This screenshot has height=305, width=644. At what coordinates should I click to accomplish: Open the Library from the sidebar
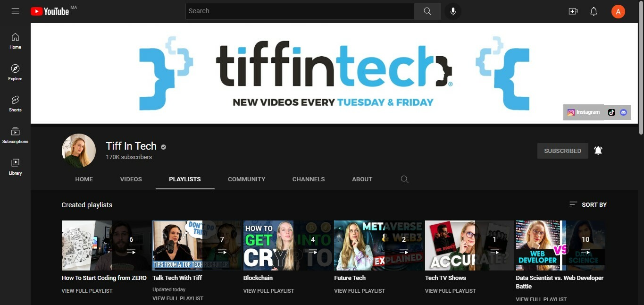pyautogui.click(x=15, y=167)
